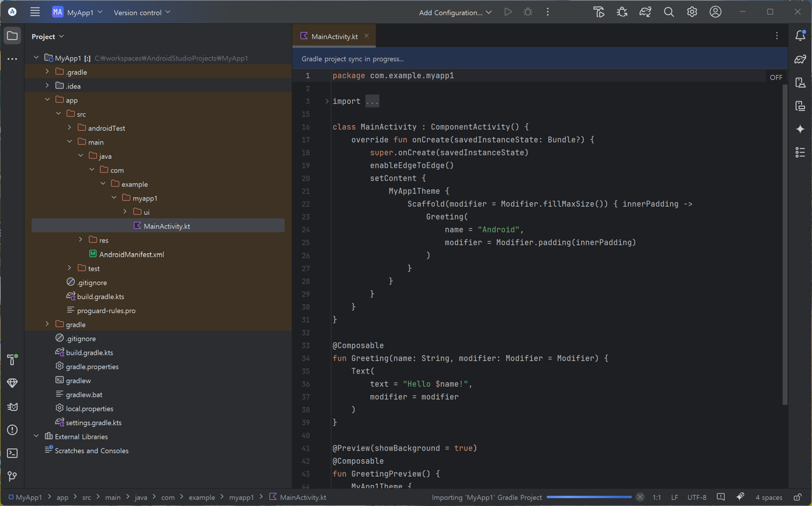
Task: Open IDE settings gear icon
Action: (x=692, y=12)
